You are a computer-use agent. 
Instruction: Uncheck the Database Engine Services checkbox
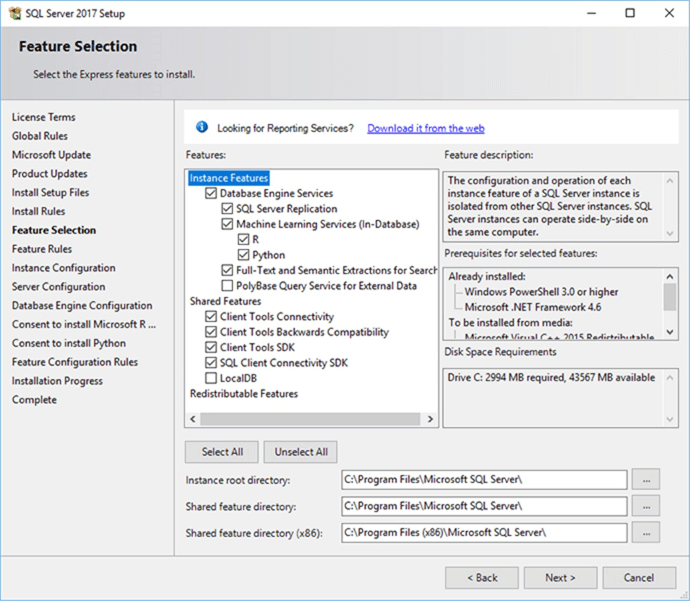[x=211, y=194]
